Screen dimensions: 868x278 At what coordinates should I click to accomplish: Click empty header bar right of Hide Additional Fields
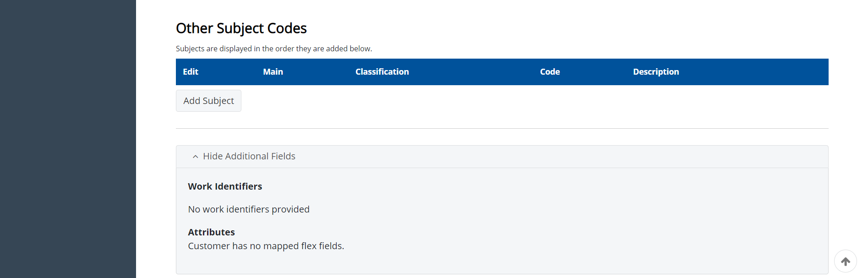[550, 157]
